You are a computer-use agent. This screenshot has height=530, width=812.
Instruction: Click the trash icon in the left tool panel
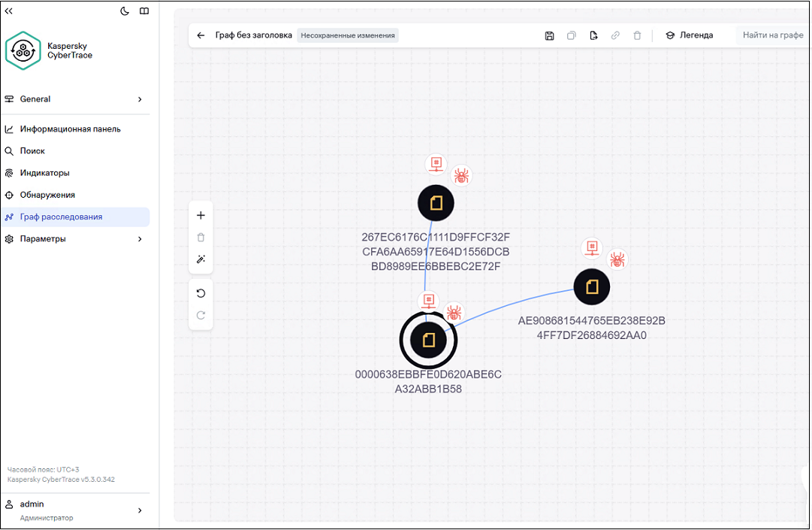click(x=201, y=238)
